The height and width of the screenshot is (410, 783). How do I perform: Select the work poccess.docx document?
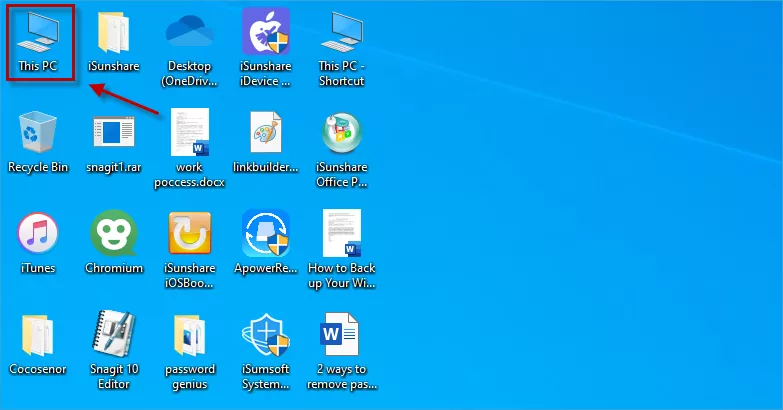pyautogui.click(x=190, y=132)
